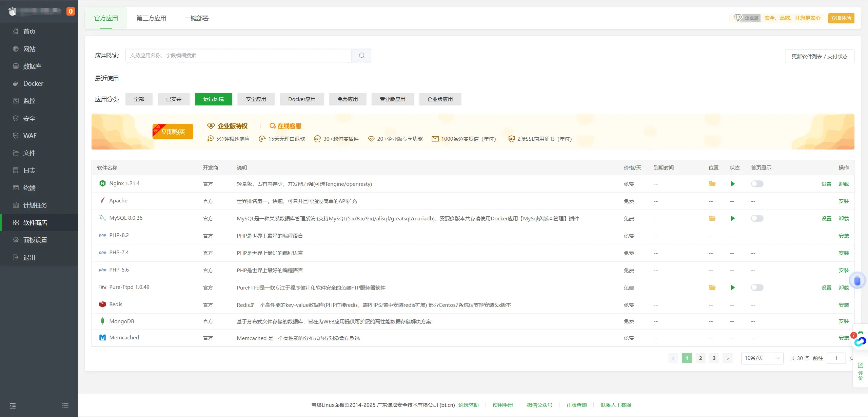Viewport: 868px width, 417px height.
Task: Filter by 专业版应用 category
Action: (393, 99)
